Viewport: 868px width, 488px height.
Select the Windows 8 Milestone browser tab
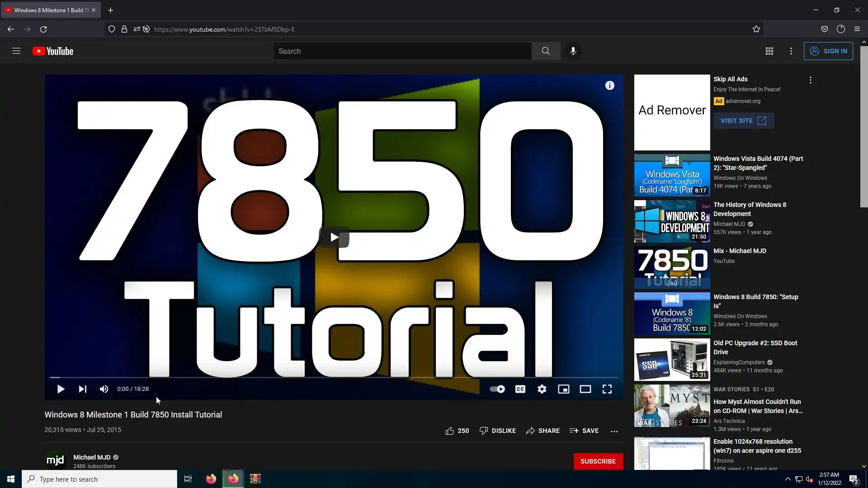pos(50,10)
